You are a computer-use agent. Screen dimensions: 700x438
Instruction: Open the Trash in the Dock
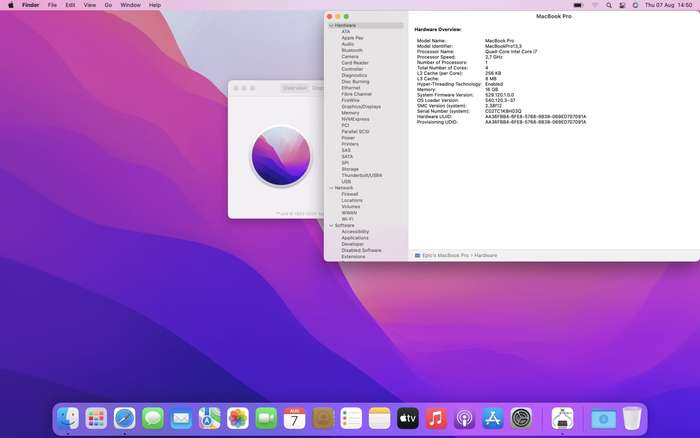[632, 418]
